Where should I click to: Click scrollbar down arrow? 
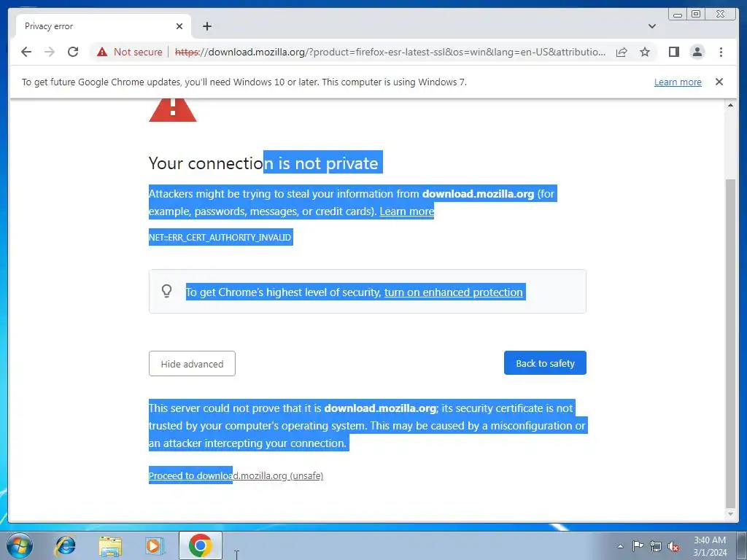coord(730,514)
